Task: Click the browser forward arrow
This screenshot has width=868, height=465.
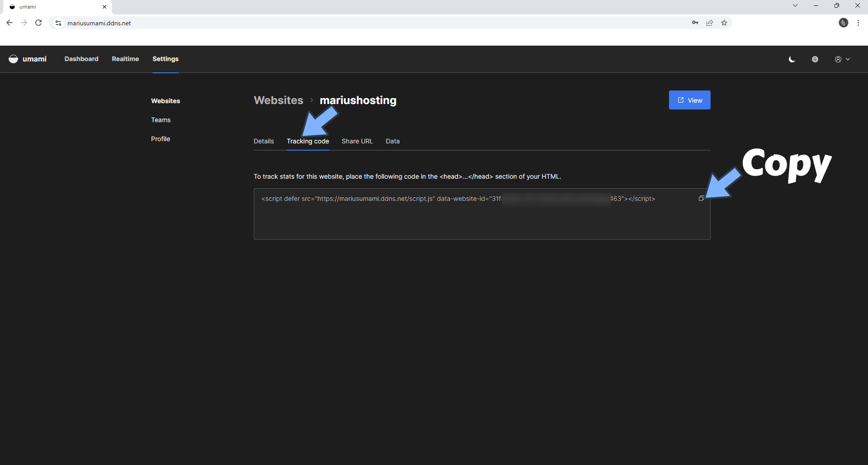Action: click(x=24, y=23)
